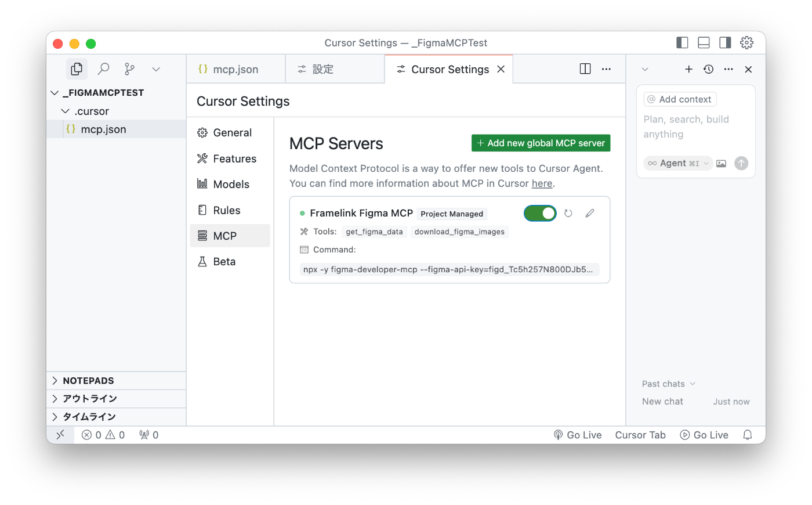Open the 'New chat' past chat entry

[696, 402]
